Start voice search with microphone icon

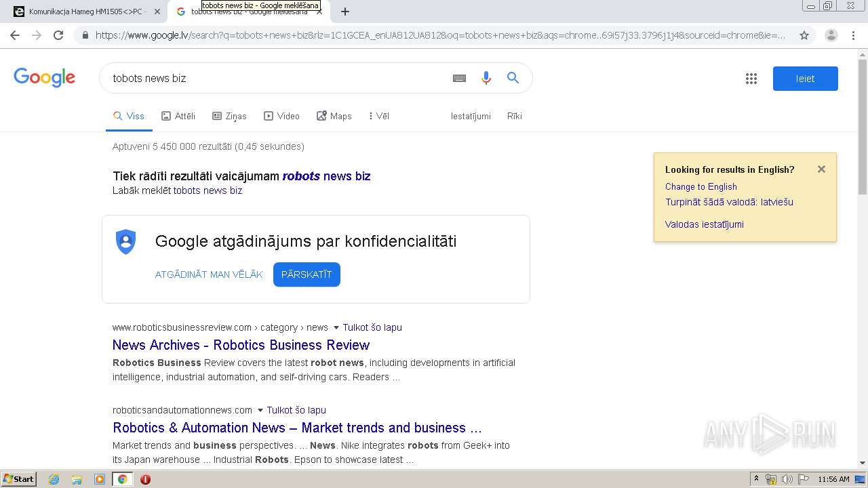(486, 78)
